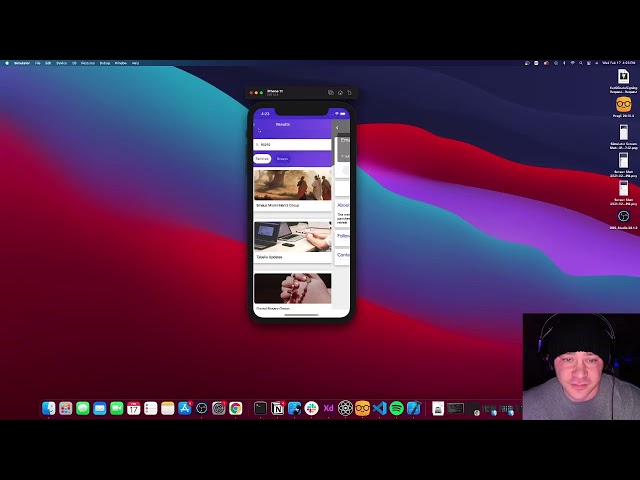Click the clock in the menu bar
Screen dimensions: 640x480
click(x=618, y=63)
